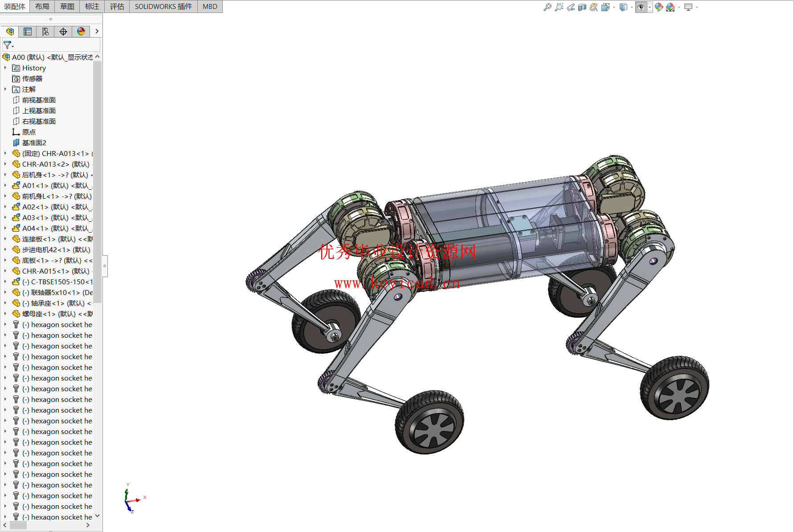793x532 pixels.
Task: Switch to the 标注 ribbon tab
Action: [92, 6]
